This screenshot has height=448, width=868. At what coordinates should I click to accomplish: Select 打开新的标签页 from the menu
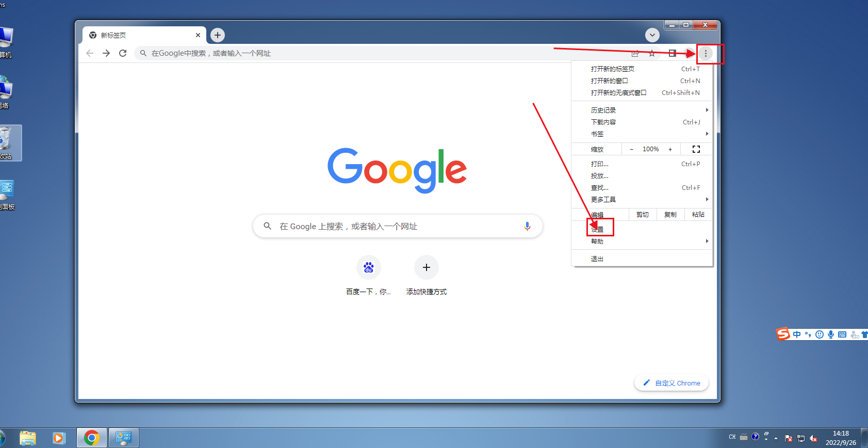point(642,69)
